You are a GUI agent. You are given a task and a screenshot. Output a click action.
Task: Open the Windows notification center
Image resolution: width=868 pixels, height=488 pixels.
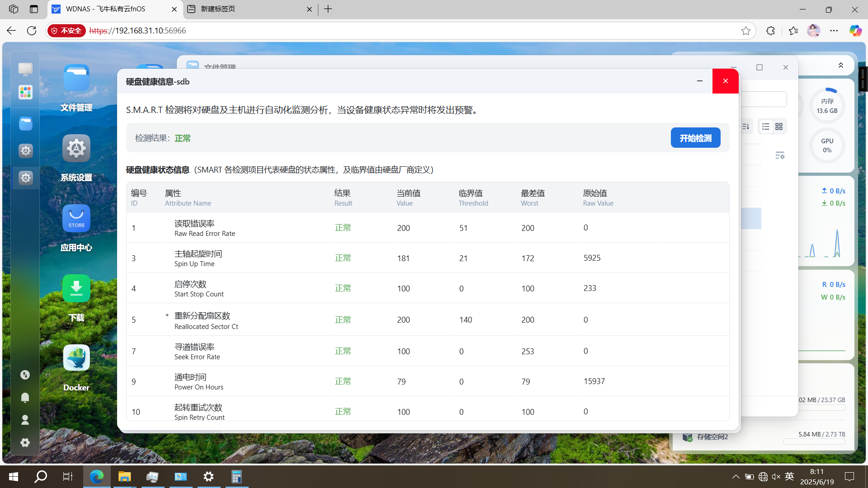coord(849,476)
